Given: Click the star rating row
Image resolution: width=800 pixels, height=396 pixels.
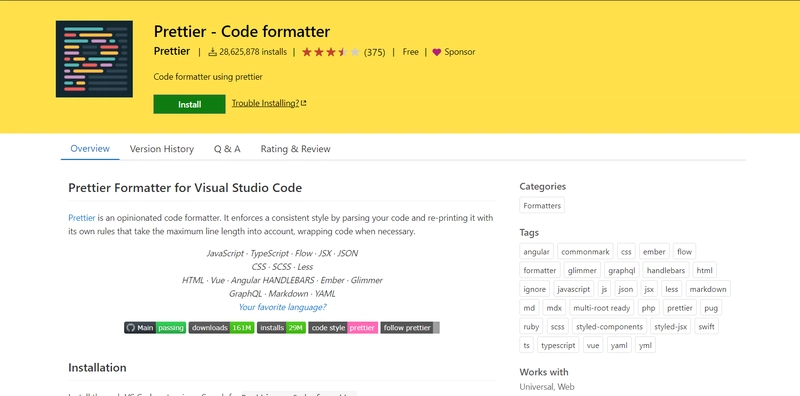Looking at the screenshot, I should click(x=331, y=52).
